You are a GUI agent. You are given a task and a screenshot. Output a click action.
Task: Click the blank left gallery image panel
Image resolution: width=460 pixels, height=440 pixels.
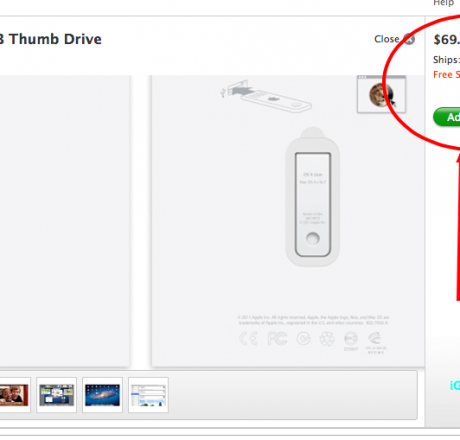(64, 221)
